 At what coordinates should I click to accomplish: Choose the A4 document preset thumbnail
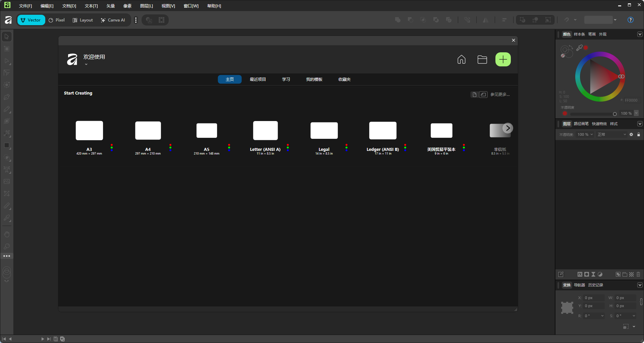tap(148, 130)
